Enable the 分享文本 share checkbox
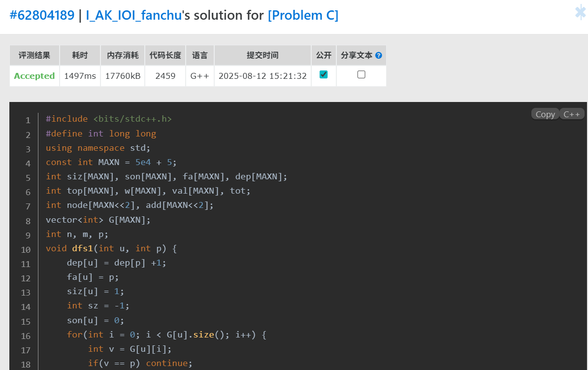Screen dimensions: 588x370 coord(361,74)
